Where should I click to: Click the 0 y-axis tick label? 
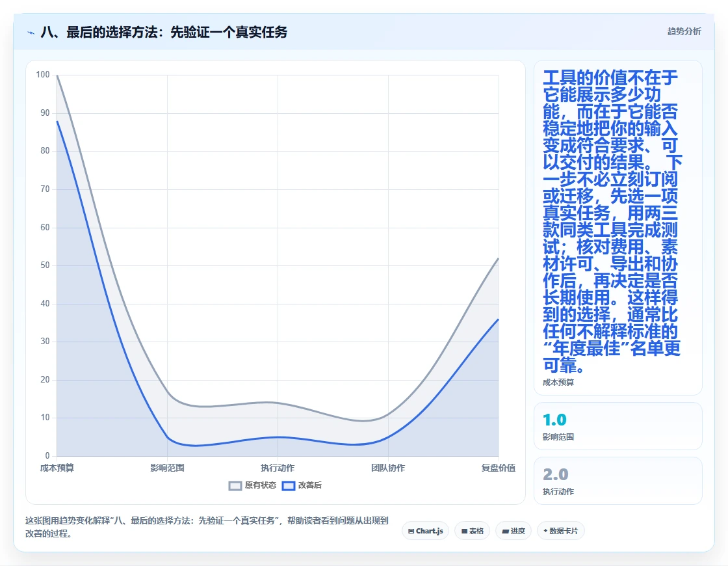pyautogui.click(x=47, y=455)
